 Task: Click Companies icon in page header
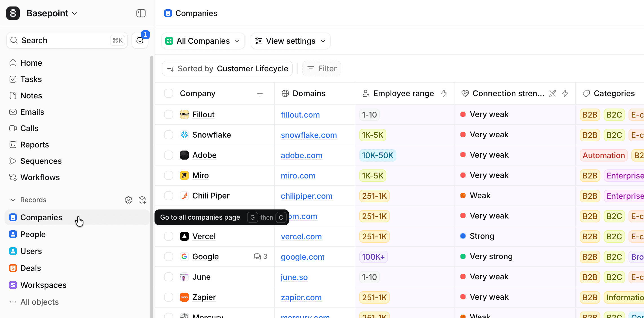pyautogui.click(x=168, y=13)
